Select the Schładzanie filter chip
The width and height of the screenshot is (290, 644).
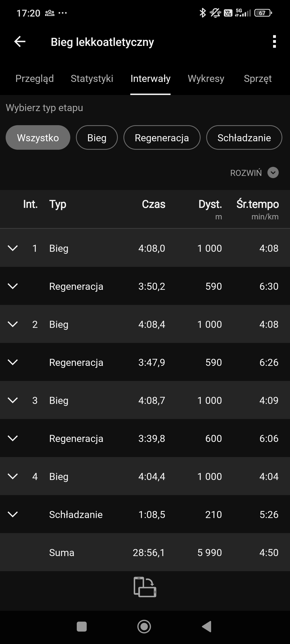(x=244, y=137)
